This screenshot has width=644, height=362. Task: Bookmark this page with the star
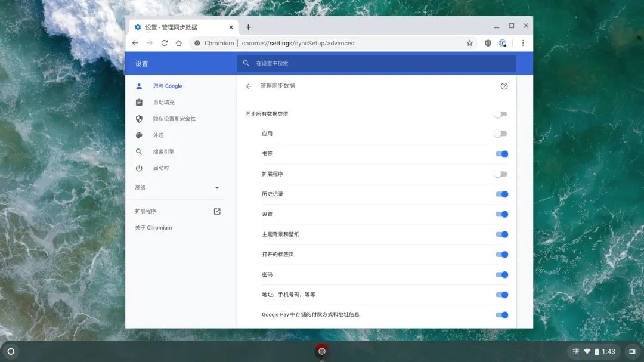(x=469, y=43)
